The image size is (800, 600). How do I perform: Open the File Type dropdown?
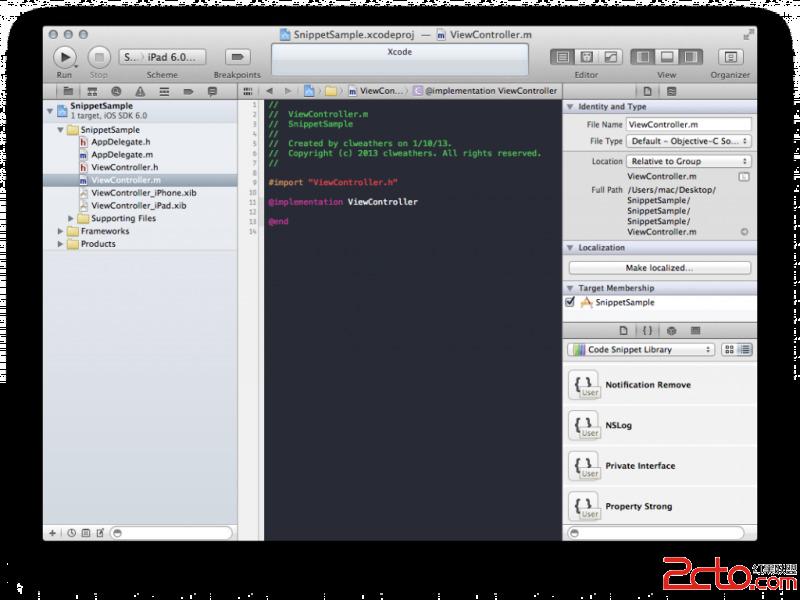[x=688, y=142]
